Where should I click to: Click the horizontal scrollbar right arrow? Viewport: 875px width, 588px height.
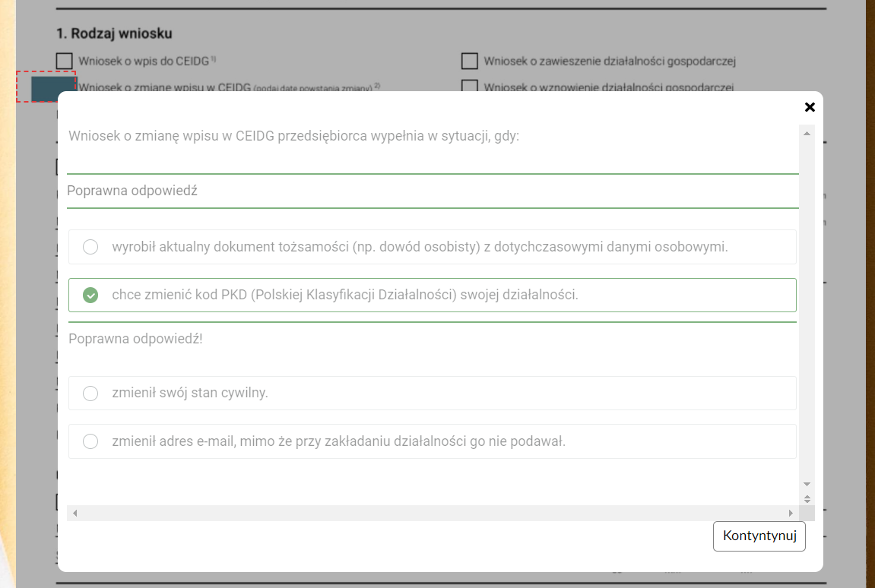pos(791,514)
